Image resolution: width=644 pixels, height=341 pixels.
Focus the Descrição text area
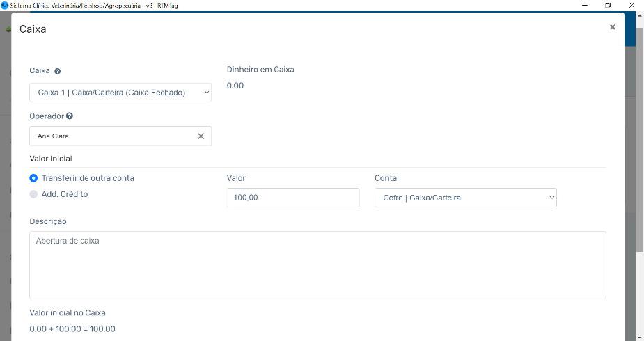point(317,264)
